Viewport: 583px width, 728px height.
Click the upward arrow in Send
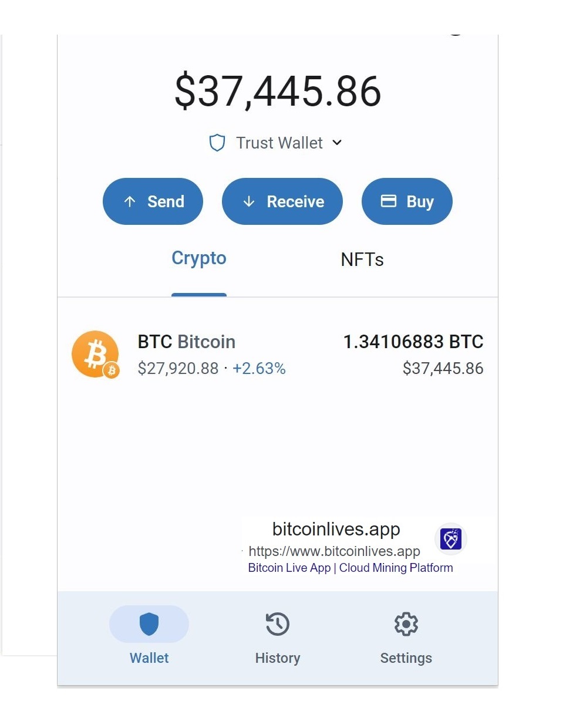pyautogui.click(x=130, y=201)
